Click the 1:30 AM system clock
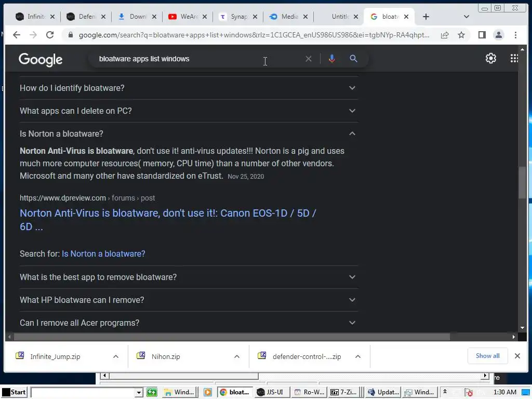Viewport: 532px width, 399px height. 505,393
